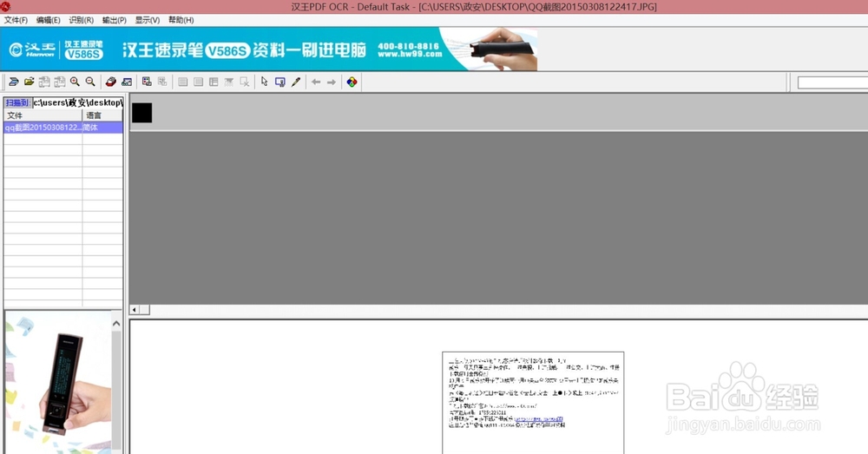This screenshot has width=868, height=454.
Task: Select file row qq截图20150308122
Action: 43,128
